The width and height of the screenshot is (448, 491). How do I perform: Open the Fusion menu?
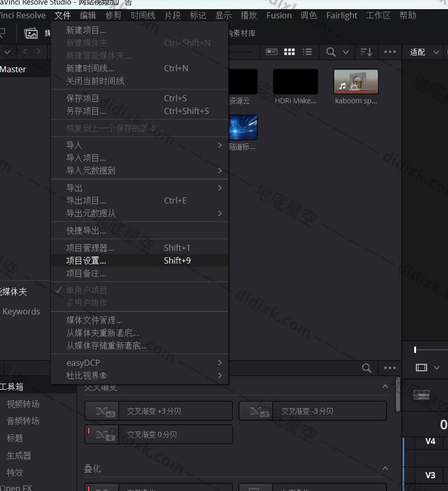pos(279,15)
